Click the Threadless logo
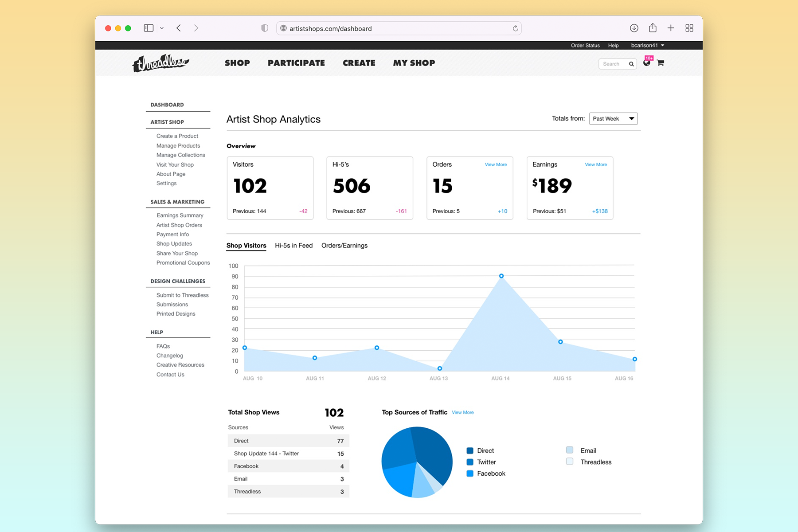This screenshot has width=798, height=532. tap(161, 63)
